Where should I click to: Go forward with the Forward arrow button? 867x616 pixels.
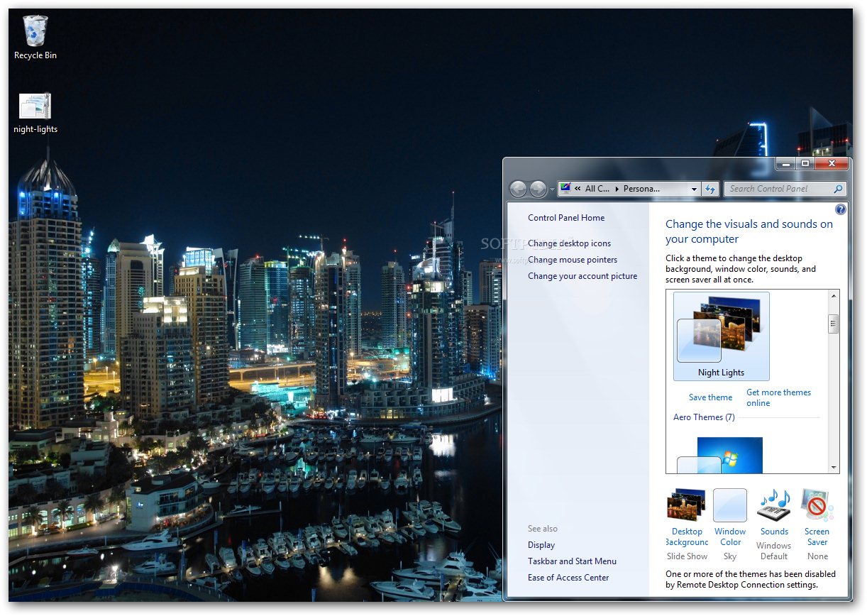click(x=538, y=189)
